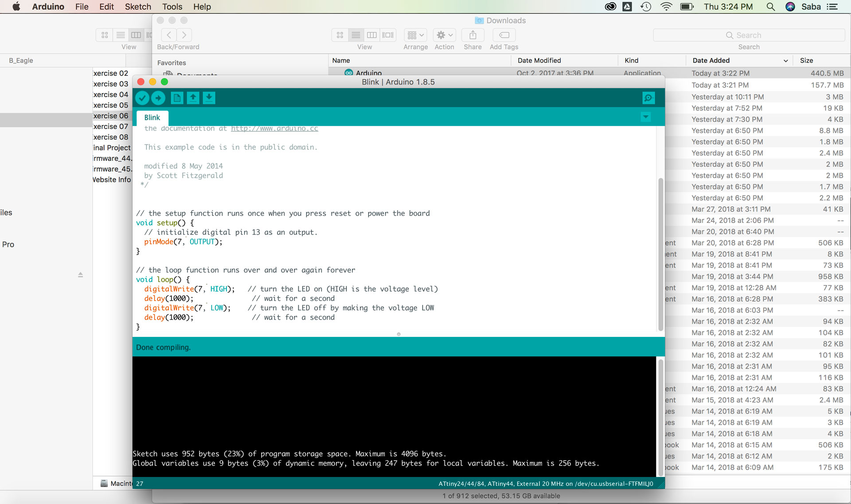
Task: Select the Exercise 06 folder
Action: [x=111, y=116]
